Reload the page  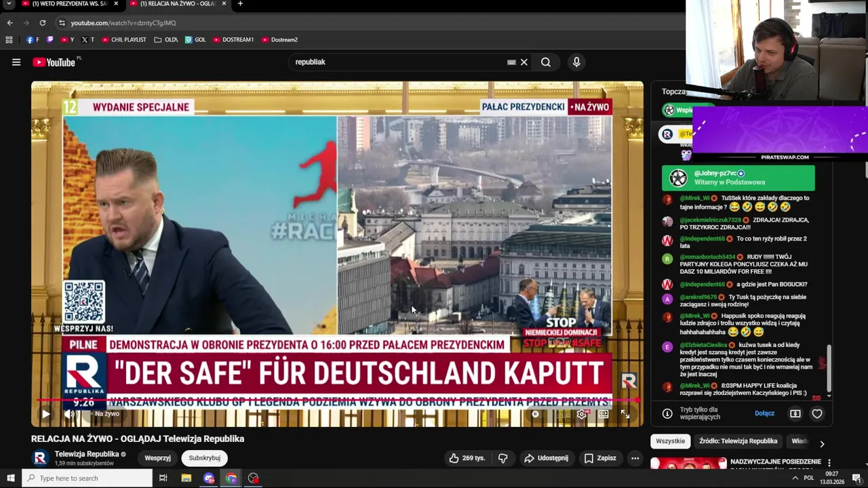[42, 23]
